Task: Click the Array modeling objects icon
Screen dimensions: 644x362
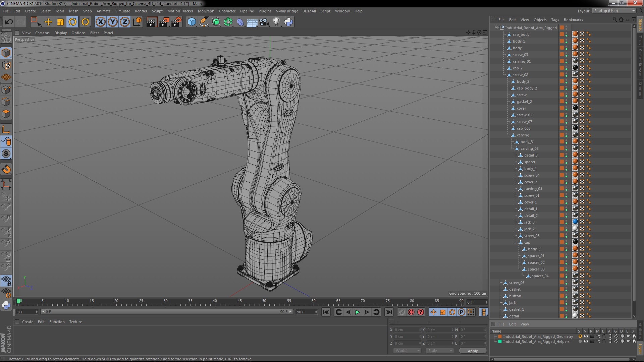Action: coord(228,22)
